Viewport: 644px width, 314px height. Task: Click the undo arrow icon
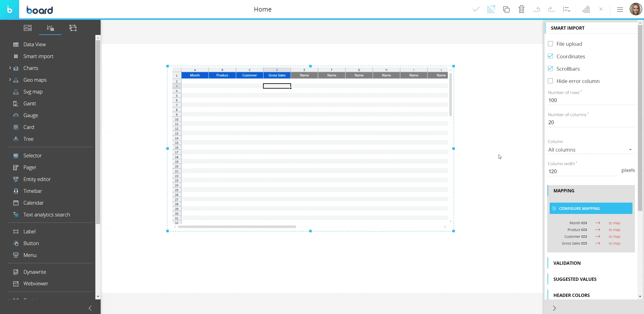point(537,9)
